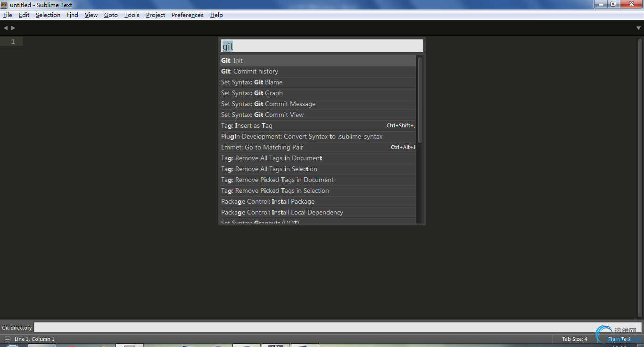Choose Emmet: Go to Matching Pair
Viewport: 644px width, 347px height.
(x=318, y=147)
